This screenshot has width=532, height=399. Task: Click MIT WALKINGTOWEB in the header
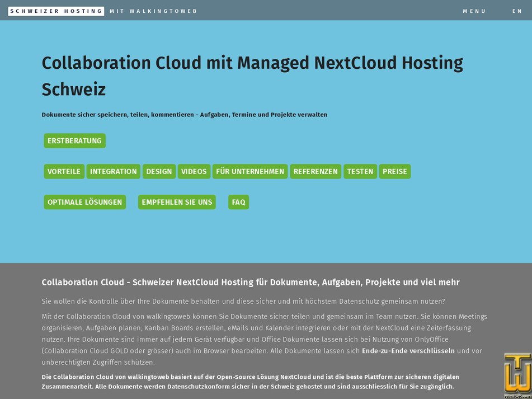pyautogui.click(x=154, y=11)
